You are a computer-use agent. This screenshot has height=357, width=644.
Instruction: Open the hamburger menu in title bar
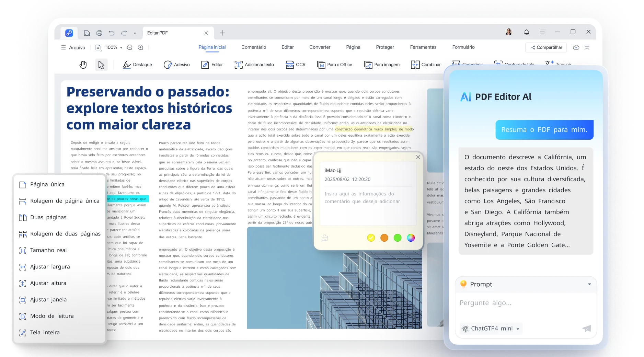pyautogui.click(x=542, y=32)
